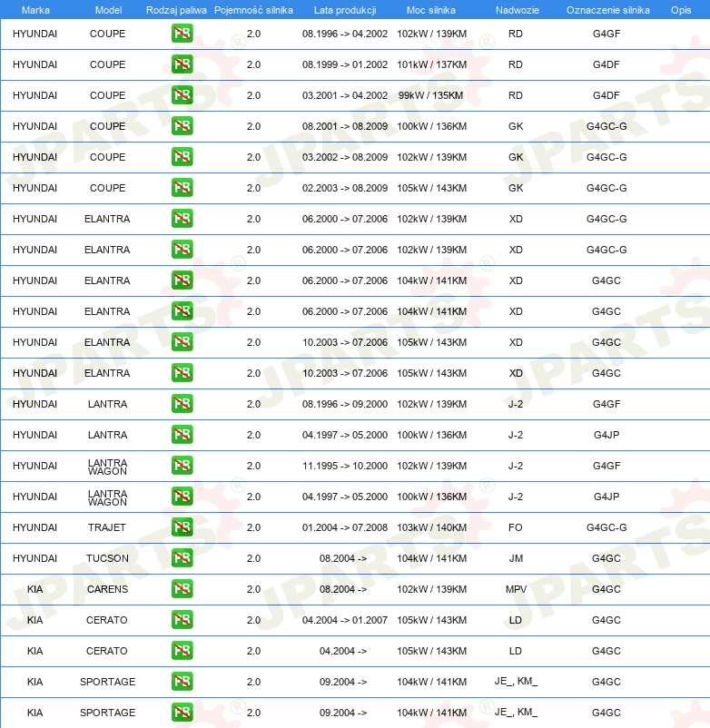710x728 pixels.
Task: Click fuel icon in Tucson row
Action: click(x=182, y=557)
